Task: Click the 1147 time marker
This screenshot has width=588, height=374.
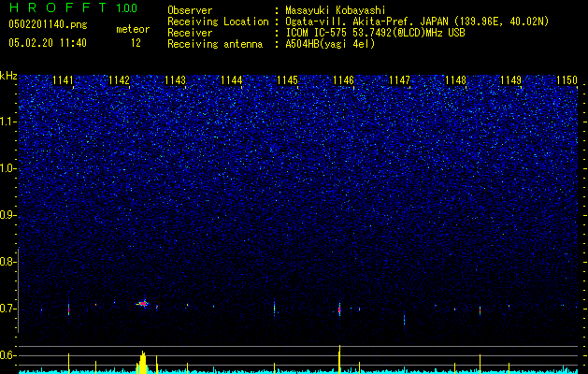Action: coord(400,80)
